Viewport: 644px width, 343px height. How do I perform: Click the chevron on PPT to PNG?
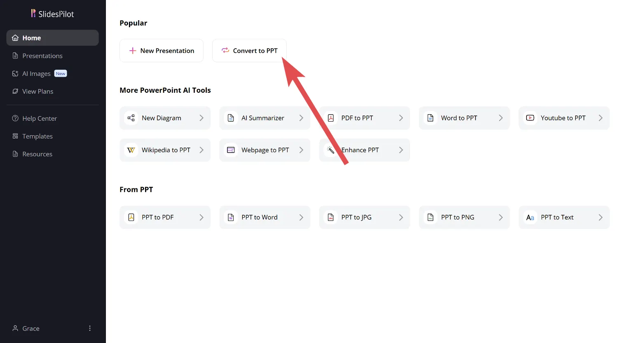(x=501, y=217)
